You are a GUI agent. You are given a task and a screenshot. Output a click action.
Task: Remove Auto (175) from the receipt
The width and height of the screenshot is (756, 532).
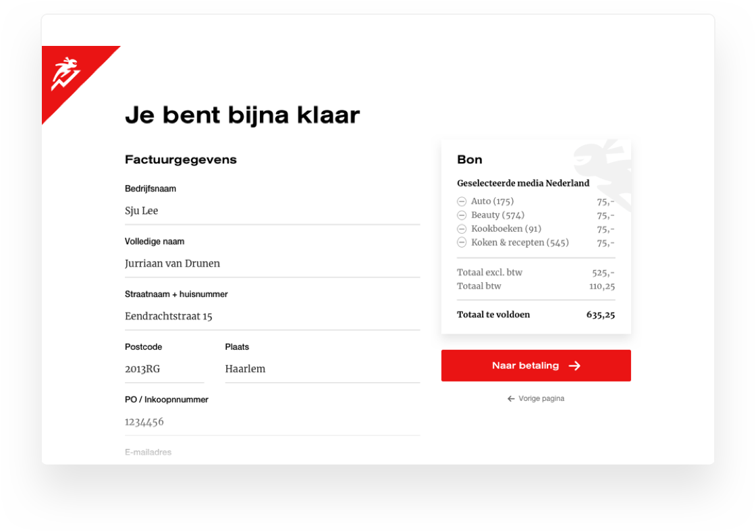click(462, 201)
